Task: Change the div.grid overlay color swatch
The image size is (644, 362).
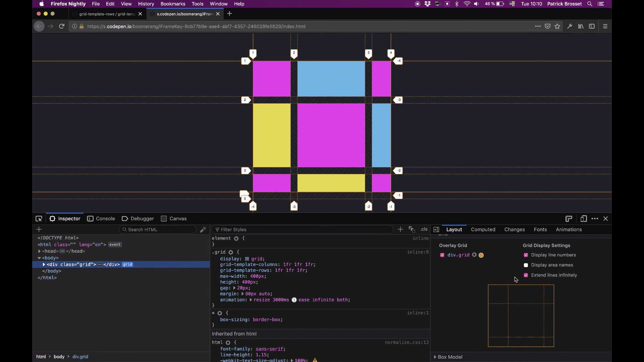Action: (x=481, y=255)
